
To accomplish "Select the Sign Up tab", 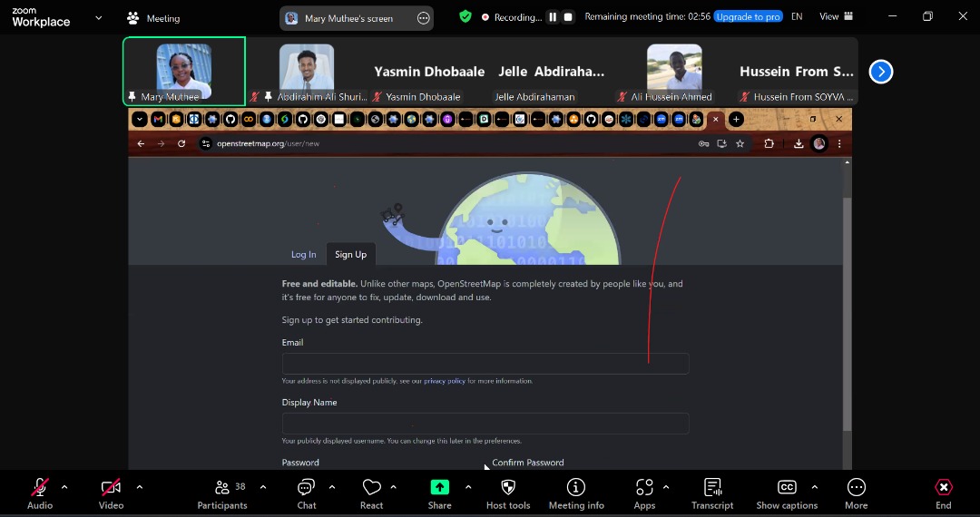I will (x=350, y=254).
